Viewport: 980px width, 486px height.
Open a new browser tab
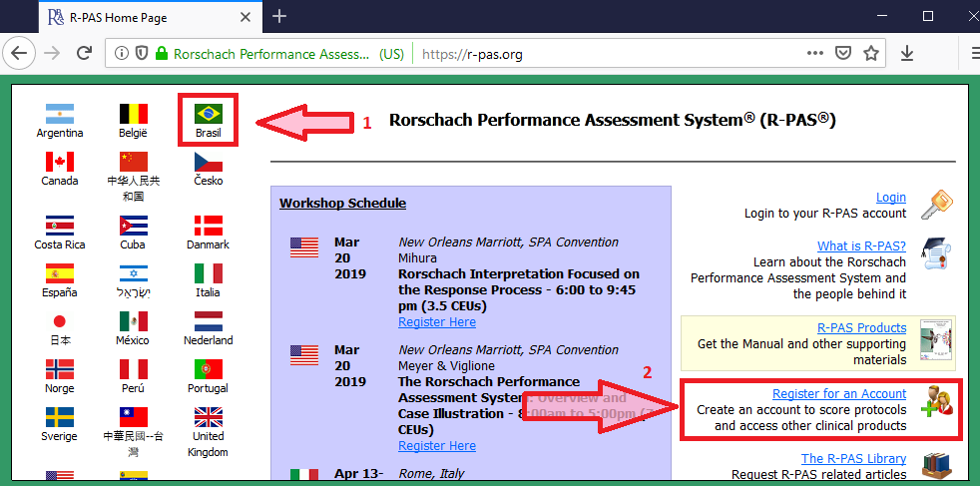click(x=279, y=16)
